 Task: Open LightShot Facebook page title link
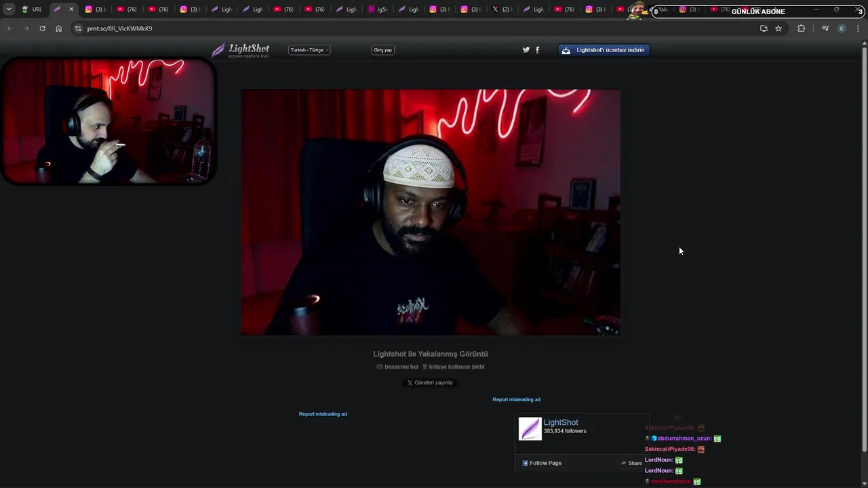point(561,422)
